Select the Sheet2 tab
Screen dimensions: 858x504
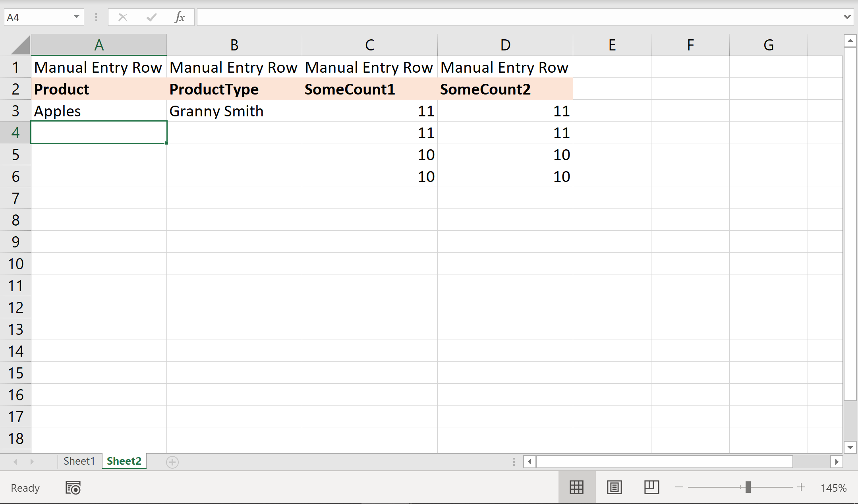pyautogui.click(x=124, y=461)
